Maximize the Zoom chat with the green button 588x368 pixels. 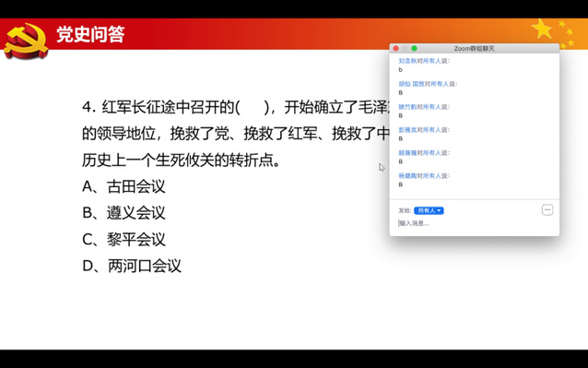(414, 48)
